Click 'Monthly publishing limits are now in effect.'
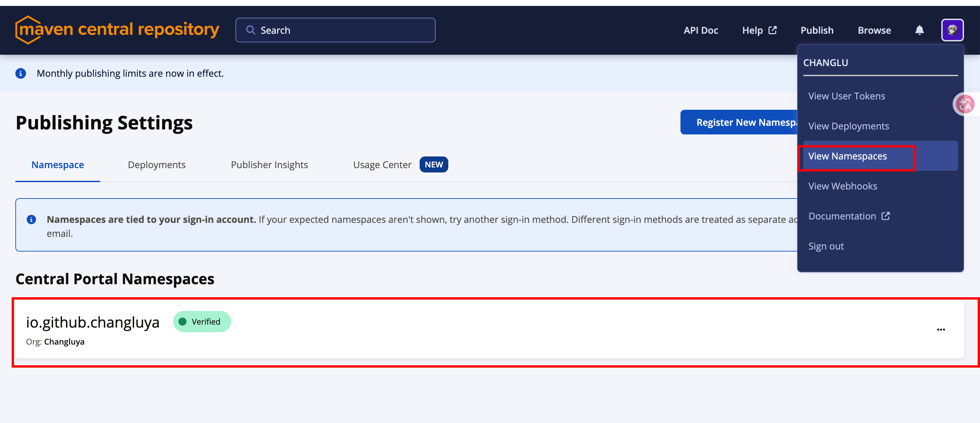 point(130,73)
